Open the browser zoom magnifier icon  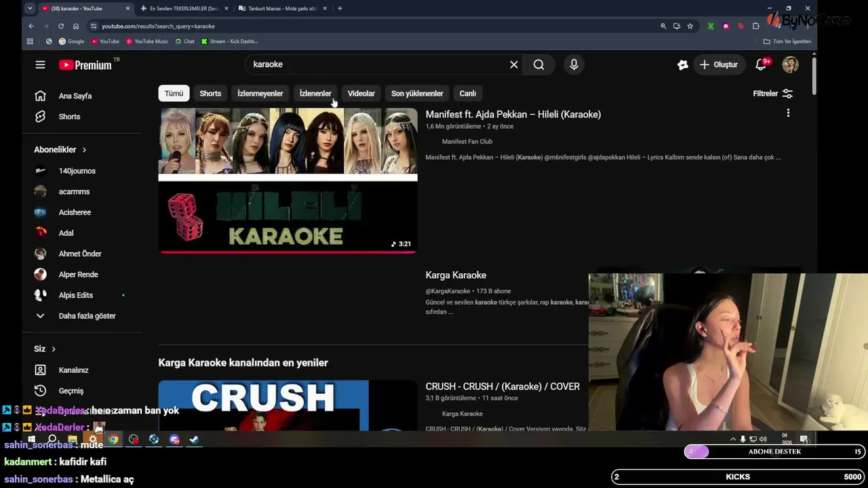(663, 26)
